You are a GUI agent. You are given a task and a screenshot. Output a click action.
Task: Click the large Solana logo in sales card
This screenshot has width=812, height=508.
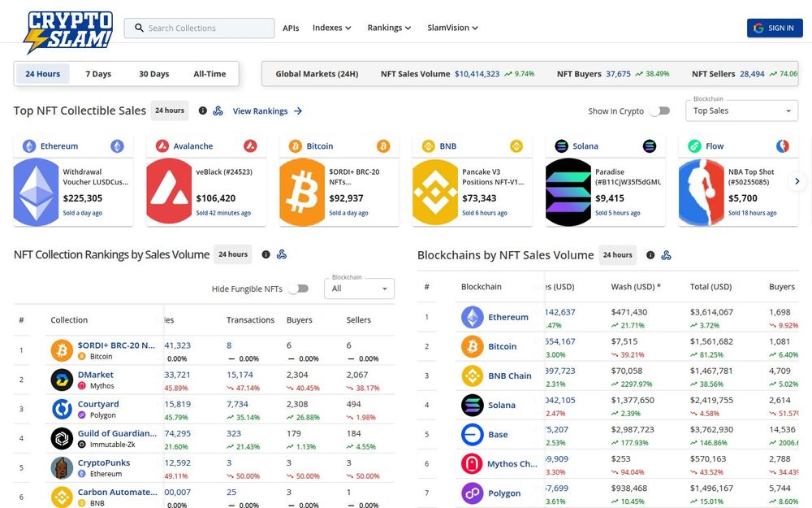point(568,193)
